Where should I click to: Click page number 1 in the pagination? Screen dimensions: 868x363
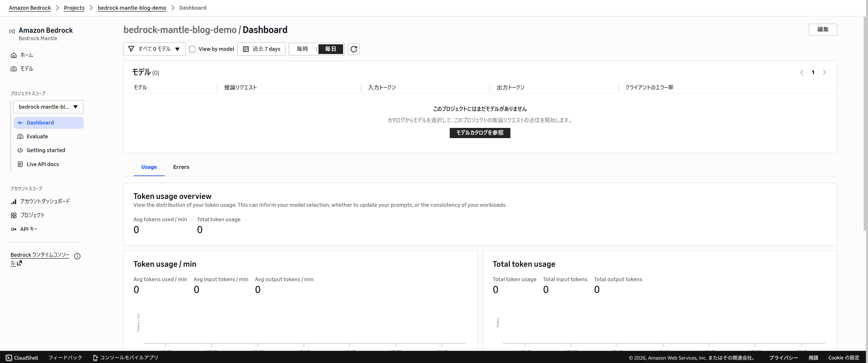[813, 72]
